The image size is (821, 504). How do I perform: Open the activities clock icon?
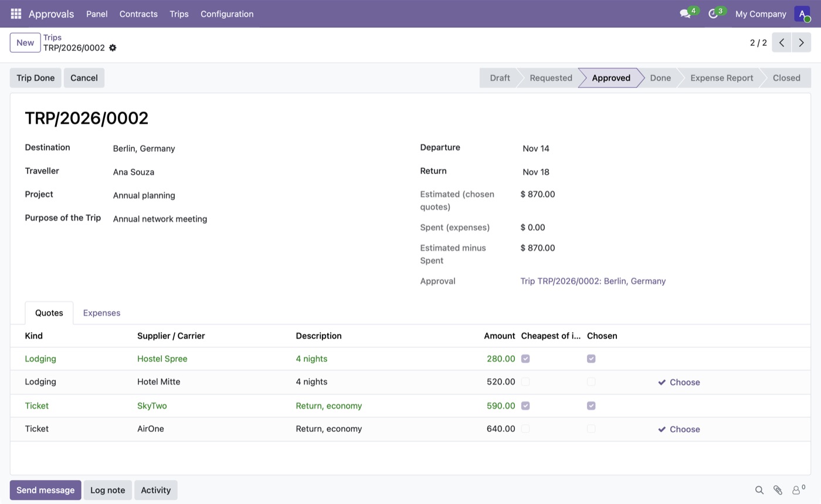(x=713, y=13)
